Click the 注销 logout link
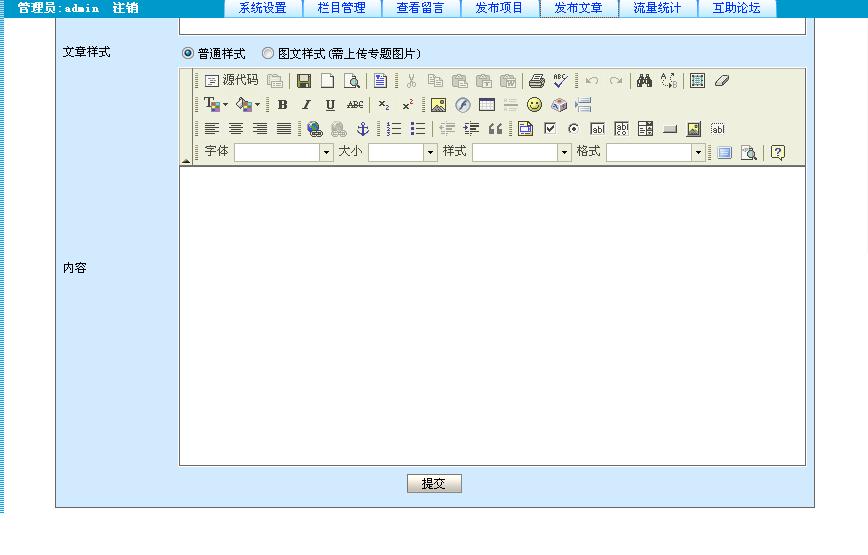Viewport: 868px width, 555px height. pyautogui.click(x=125, y=8)
